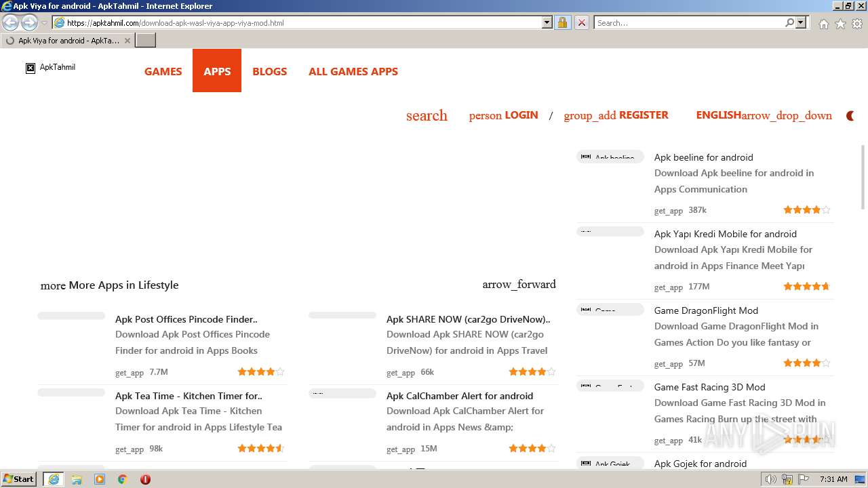Screen dimensions: 868x488
Task: Click the Game Fast Racing thumbnail image
Action: click(x=610, y=386)
